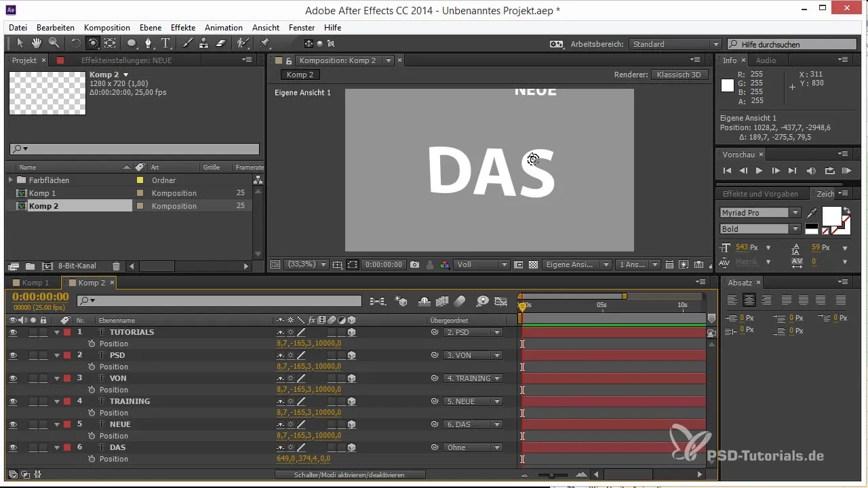Open the Myriad Pro font dropdown
This screenshot has width=868, height=488.
tap(760, 213)
